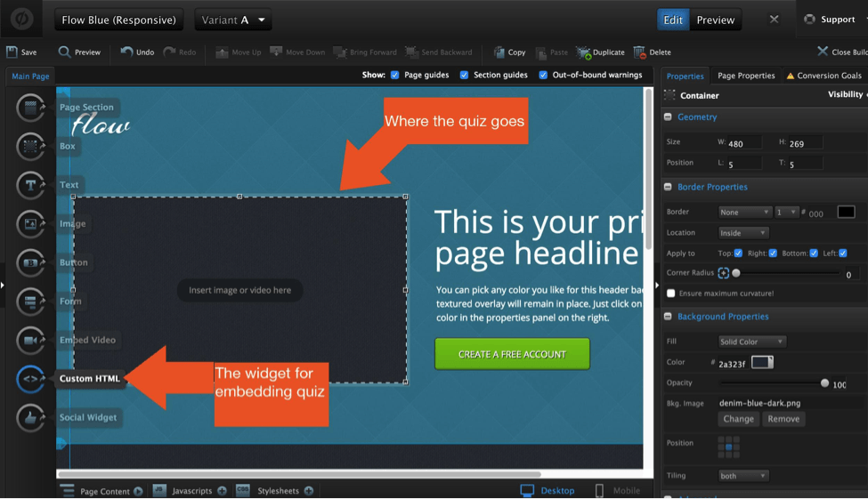This screenshot has width=868, height=499.
Task: Switch to the Page Properties tab
Action: coord(746,76)
